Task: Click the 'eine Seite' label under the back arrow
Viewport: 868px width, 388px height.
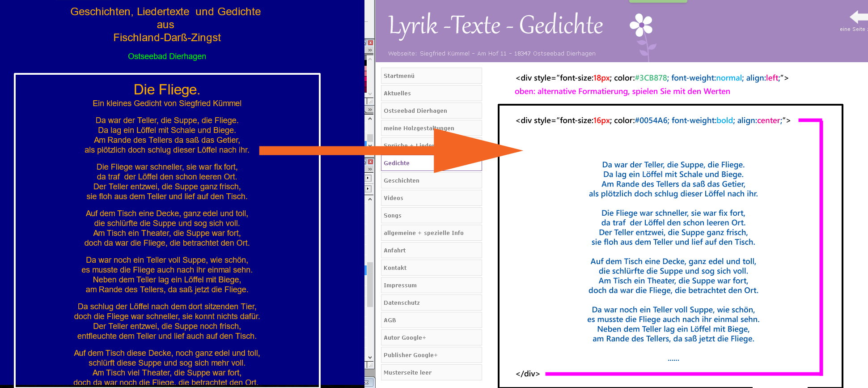Action: pyautogui.click(x=853, y=29)
